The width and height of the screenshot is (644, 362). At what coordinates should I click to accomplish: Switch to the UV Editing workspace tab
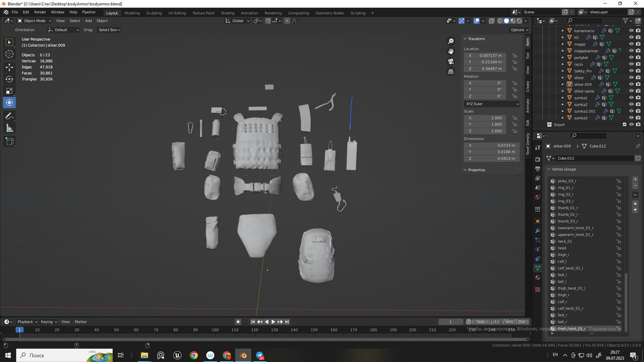177,13
